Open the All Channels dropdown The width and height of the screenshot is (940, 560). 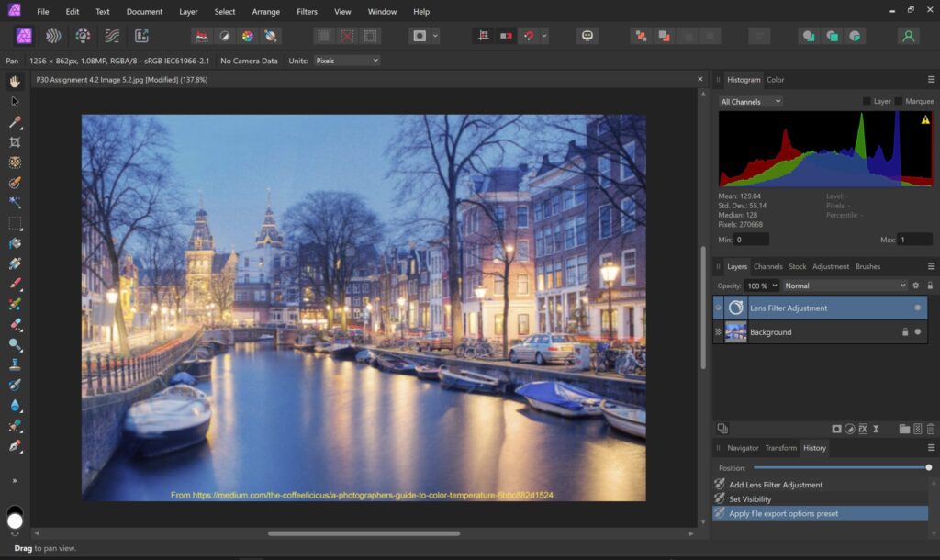click(x=750, y=101)
